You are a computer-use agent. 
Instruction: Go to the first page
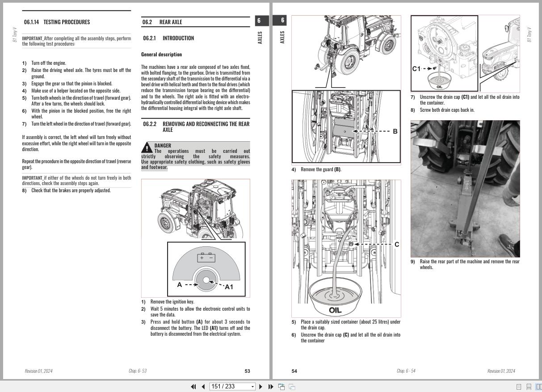click(x=193, y=386)
